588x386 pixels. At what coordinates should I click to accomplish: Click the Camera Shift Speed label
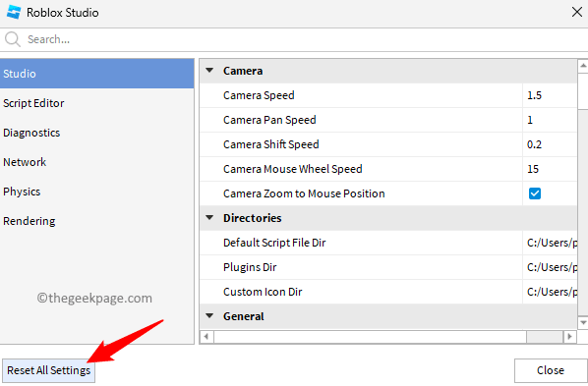(x=271, y=144)
